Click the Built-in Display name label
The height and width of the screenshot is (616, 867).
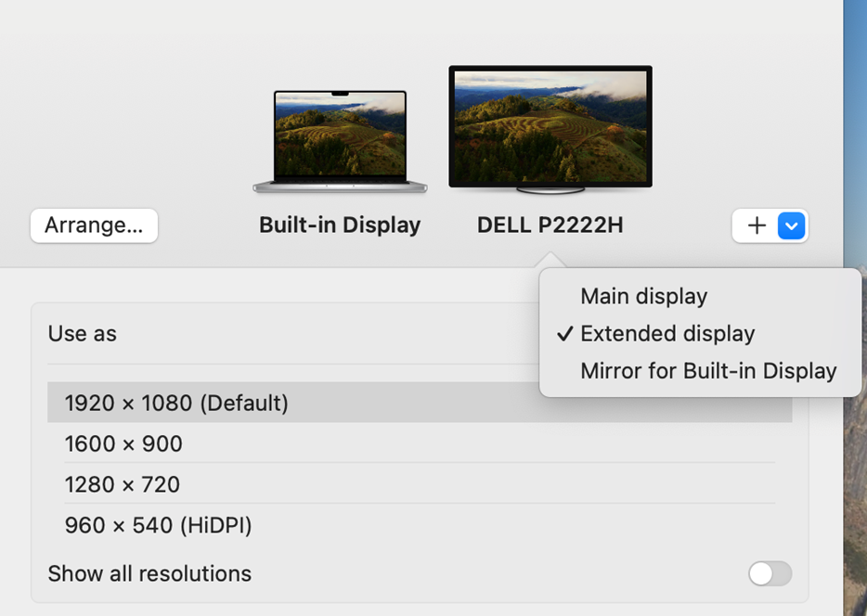point(340,225)
